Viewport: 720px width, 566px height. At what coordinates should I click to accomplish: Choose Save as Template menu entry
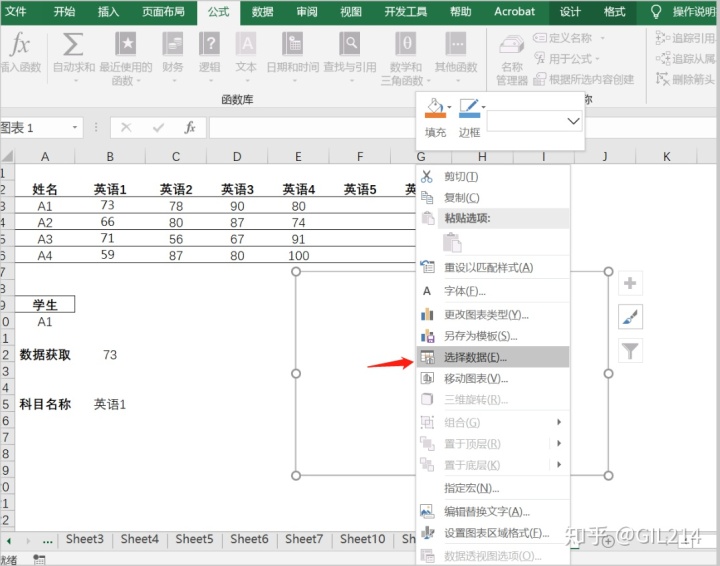(493, 336)
